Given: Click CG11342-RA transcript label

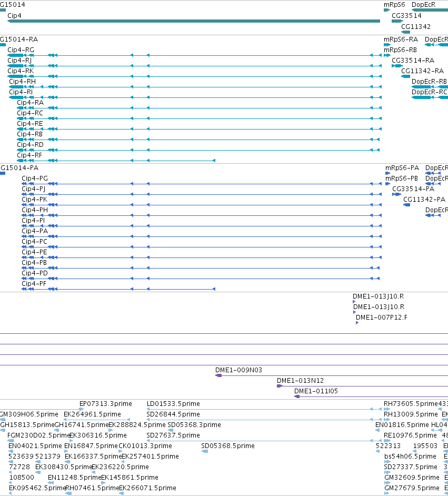Looking at the screenshot, I should pos(422,71).
